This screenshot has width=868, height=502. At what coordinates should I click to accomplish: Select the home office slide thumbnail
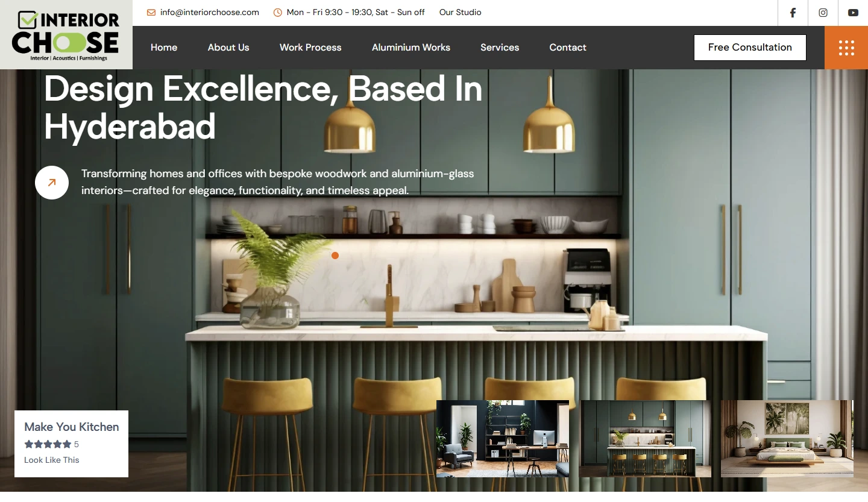(x=503, y=439)
